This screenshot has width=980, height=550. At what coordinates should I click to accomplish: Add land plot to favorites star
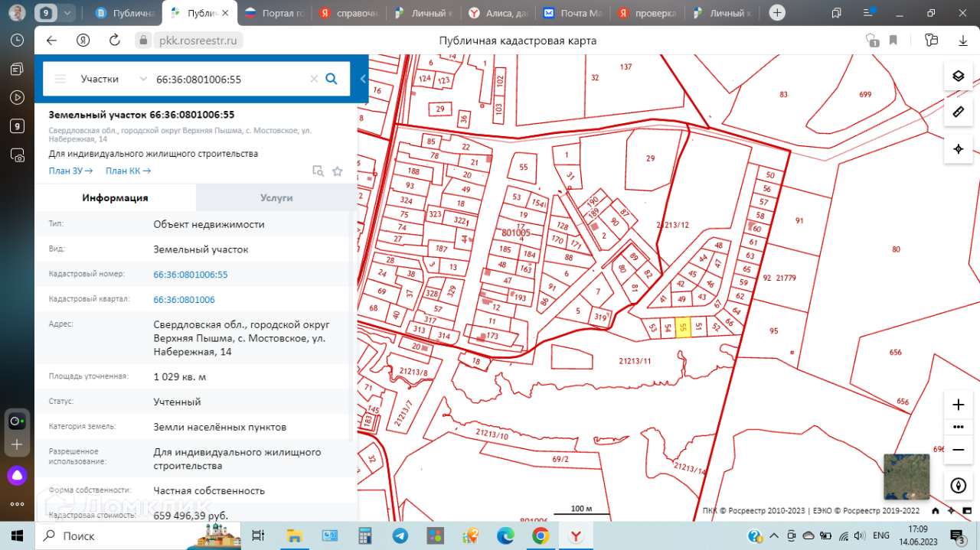(x=337, y=171)
